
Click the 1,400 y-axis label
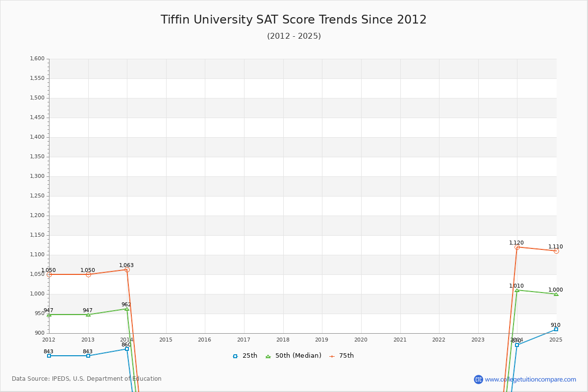(37, 137)
